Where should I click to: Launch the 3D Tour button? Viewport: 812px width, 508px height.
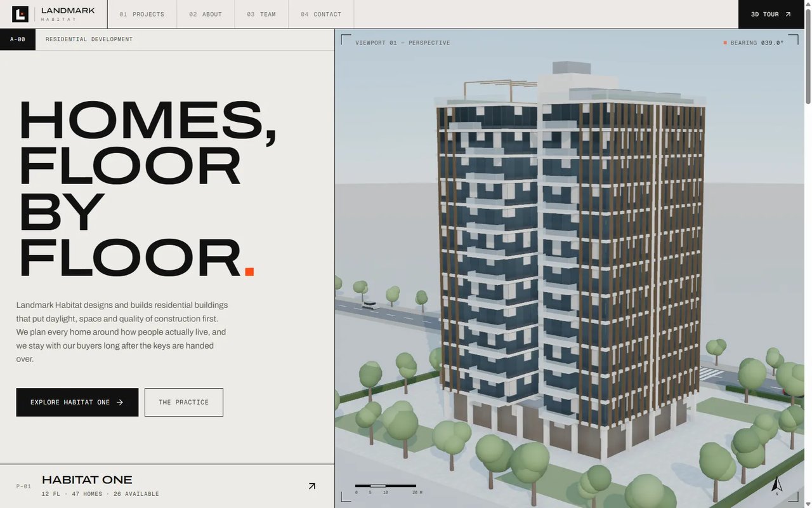[771, 14]
